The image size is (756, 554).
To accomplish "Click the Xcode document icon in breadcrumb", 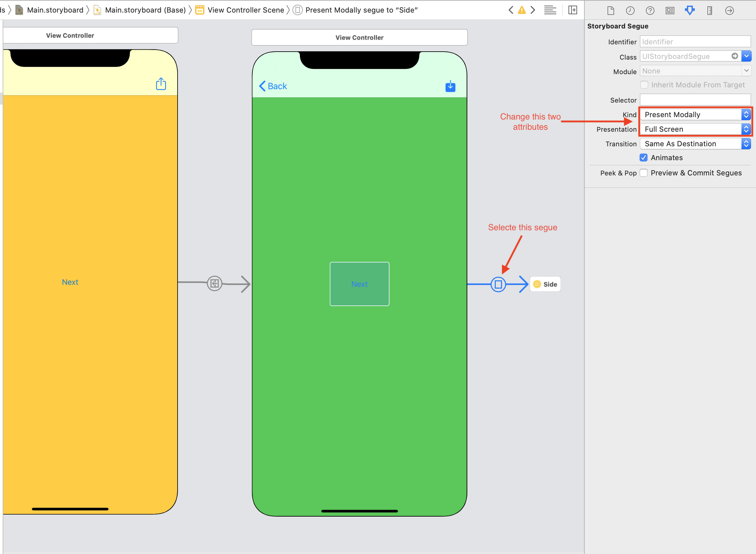I will tap(19, 9).
